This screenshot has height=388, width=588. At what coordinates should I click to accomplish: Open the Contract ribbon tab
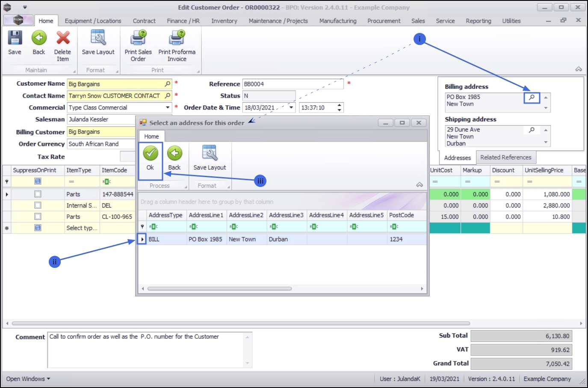coord(144,21)
